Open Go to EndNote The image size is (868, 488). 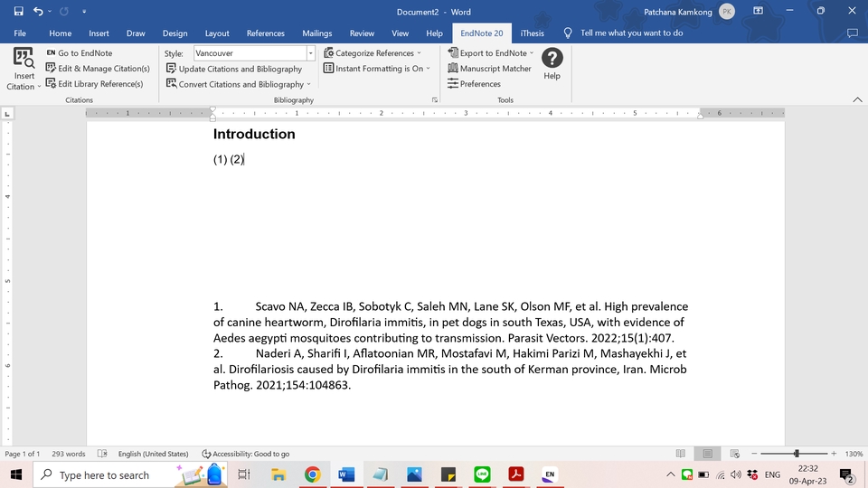(x=80, y=53)
